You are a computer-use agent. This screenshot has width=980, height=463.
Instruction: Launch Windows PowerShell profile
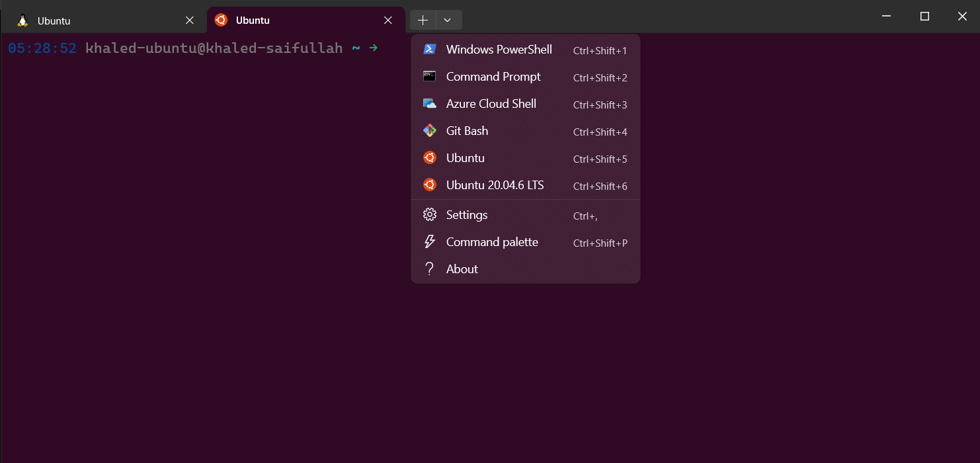[526, 50]
